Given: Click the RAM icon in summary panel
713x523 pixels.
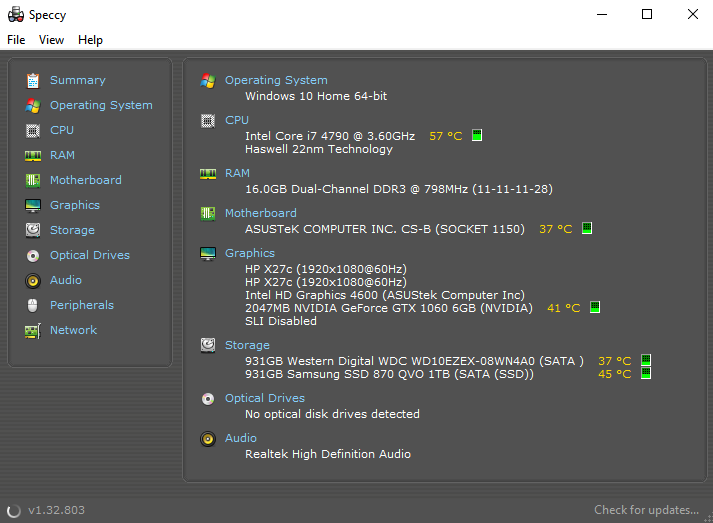Looking at the screenshot, I should coord(208,173).
